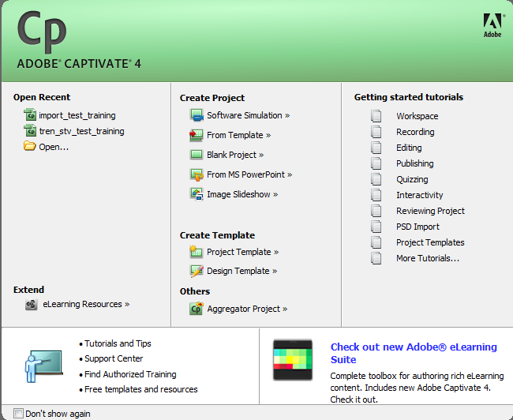
Task: Click More Tutorials... link
Action: pos(428,258)
